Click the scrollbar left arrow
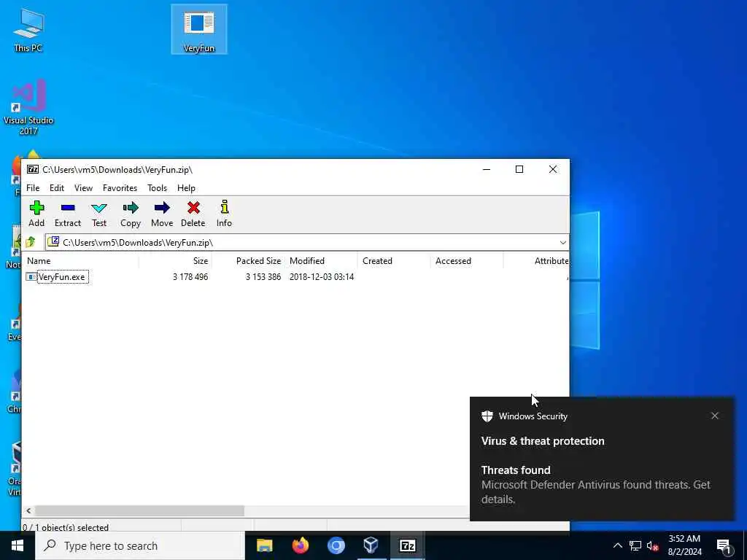Image resolution: width=747 pixels, height=560 pixels. click(28, 510)
